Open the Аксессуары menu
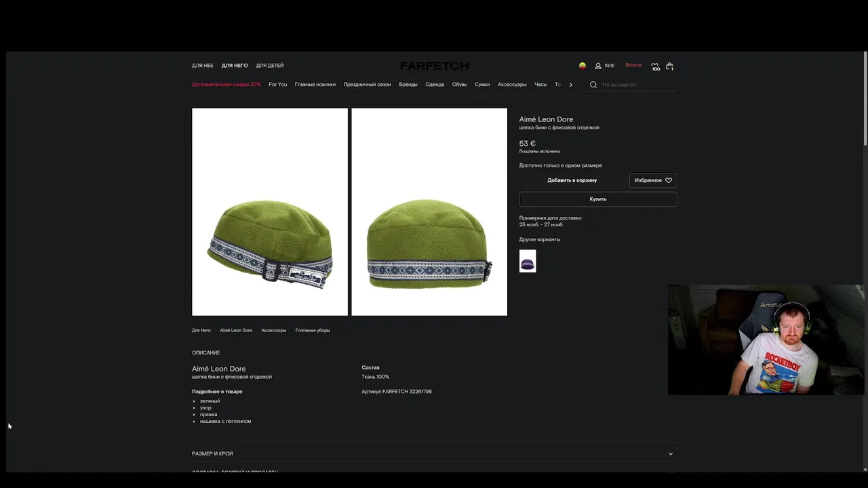The image size is (868, 488). (x=512, y=85)
